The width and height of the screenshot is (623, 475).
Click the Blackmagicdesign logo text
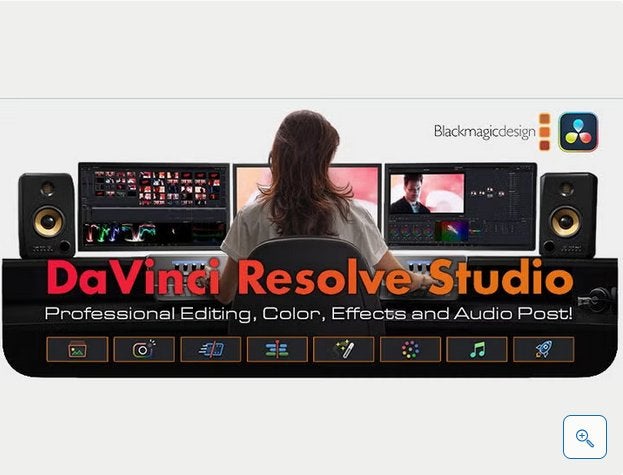[484, 131]
